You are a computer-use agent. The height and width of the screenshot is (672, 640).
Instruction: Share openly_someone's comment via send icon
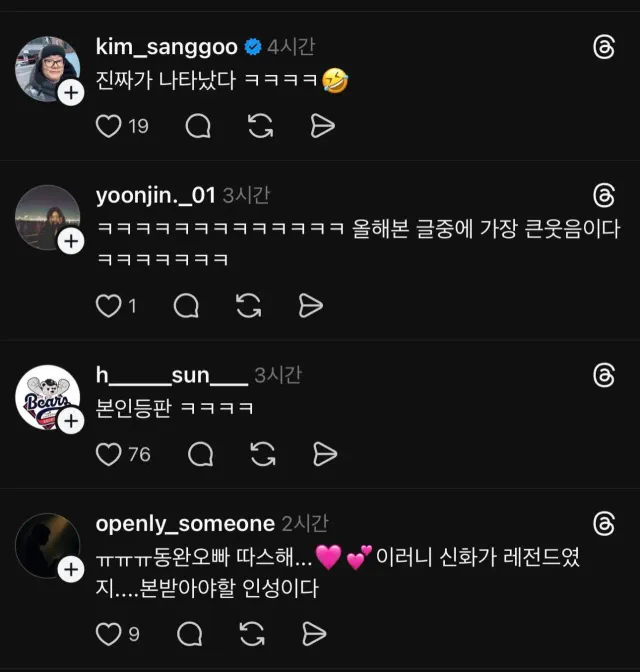(x=314, y=633)
